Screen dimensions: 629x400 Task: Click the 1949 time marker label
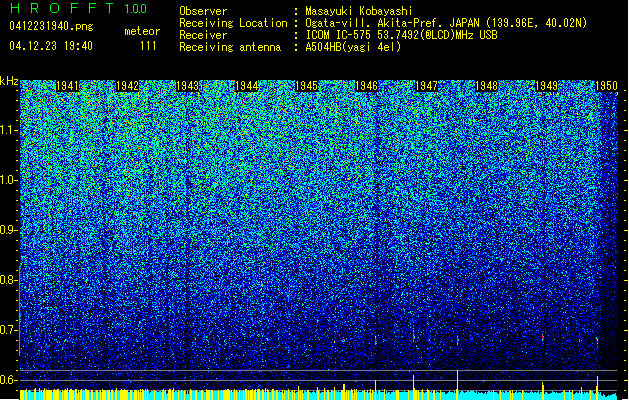pyautogui.click(x=546, y=86)
